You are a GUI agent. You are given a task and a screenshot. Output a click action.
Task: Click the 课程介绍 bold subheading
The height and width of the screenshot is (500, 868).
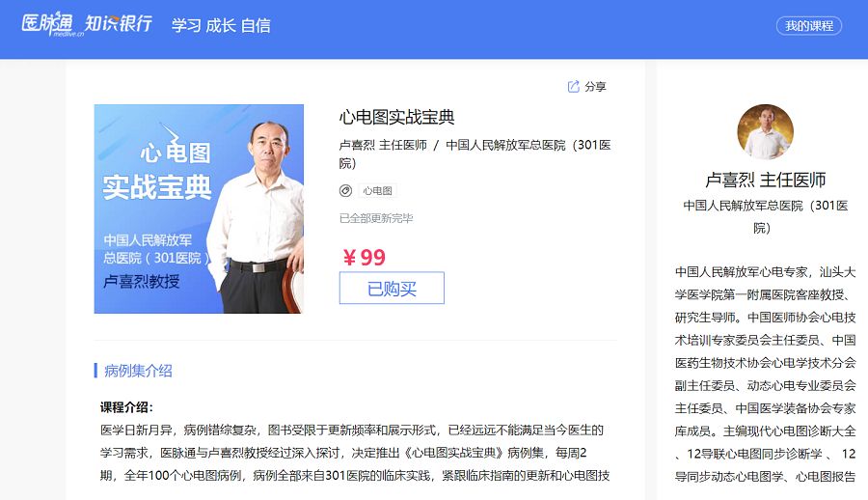pos(126,407)
